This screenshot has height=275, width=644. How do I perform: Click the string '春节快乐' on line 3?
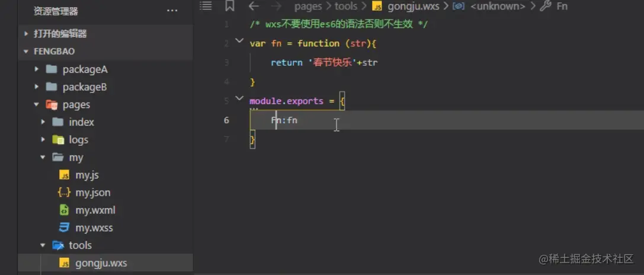click(x=332, y=63)
